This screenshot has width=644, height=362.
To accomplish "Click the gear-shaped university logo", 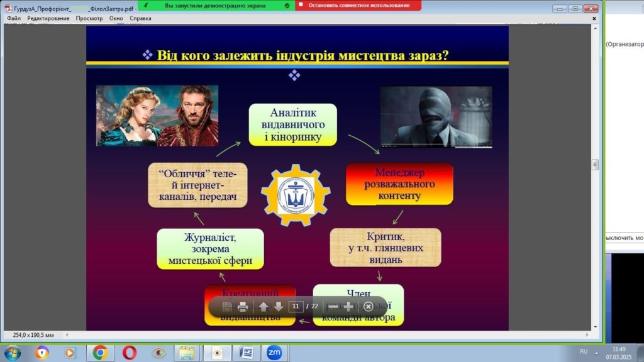I will click(x=296, y=195).
